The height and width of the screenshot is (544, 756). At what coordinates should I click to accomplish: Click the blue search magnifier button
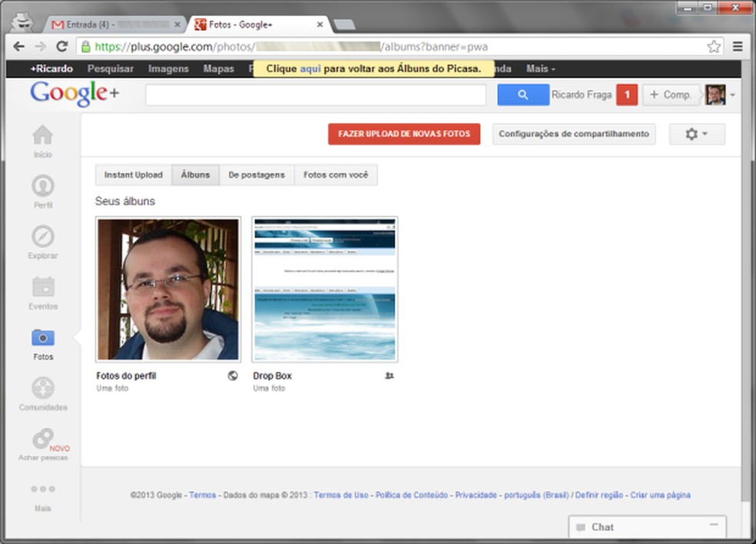pyautogui.click(x=523, y=95)
